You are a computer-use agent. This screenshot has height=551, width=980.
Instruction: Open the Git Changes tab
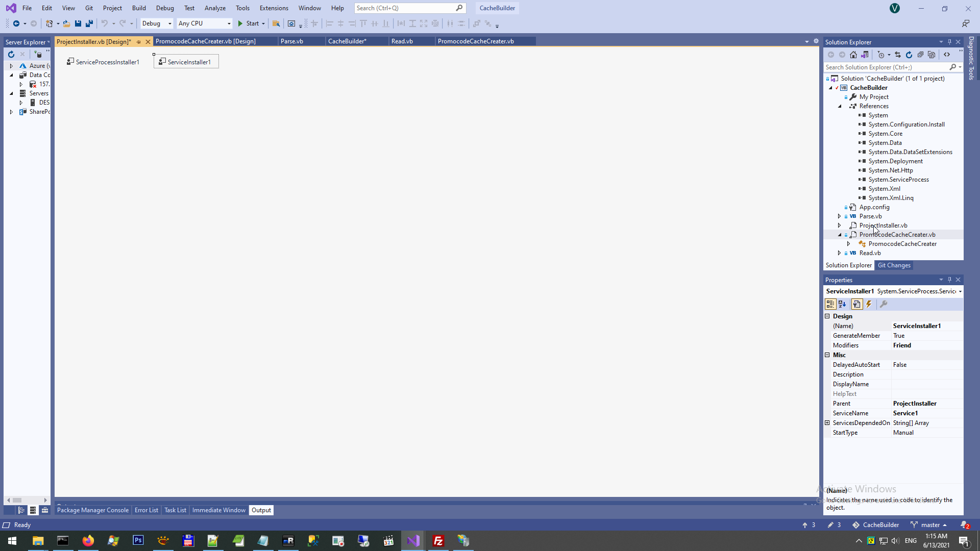click(894, 265)
